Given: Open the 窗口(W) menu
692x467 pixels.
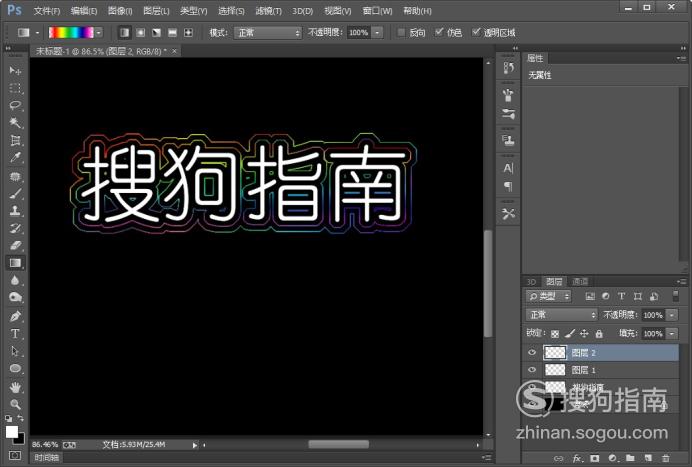Looking at the screenshot, I should point(377,11).
